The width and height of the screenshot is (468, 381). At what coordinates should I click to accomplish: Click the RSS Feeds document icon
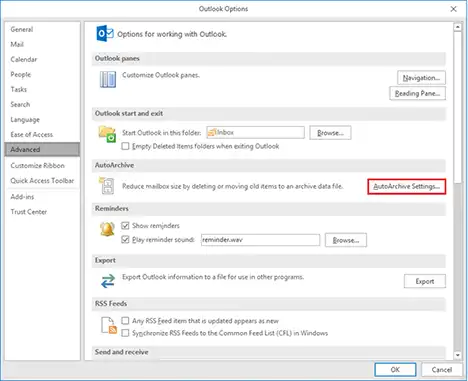109,326
